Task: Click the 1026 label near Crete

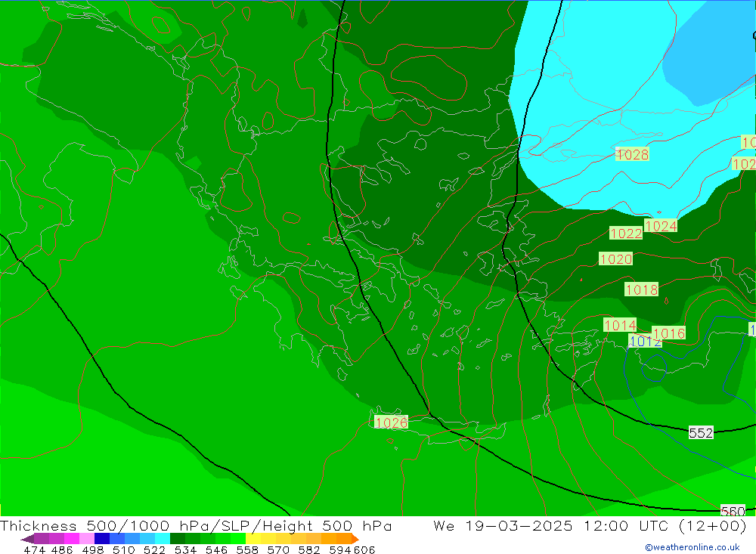Action: coord(391,422)
